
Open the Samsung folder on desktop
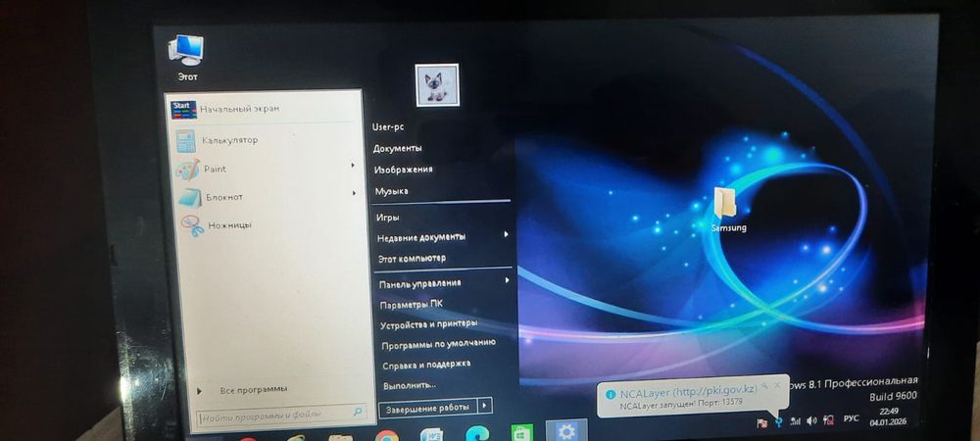click(728, 210)
